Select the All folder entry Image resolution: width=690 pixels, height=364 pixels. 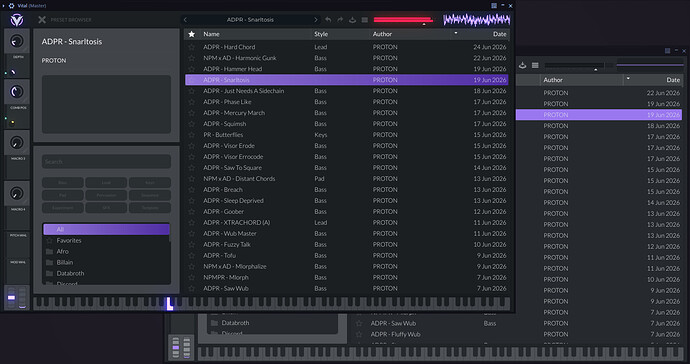pos(106,229)
